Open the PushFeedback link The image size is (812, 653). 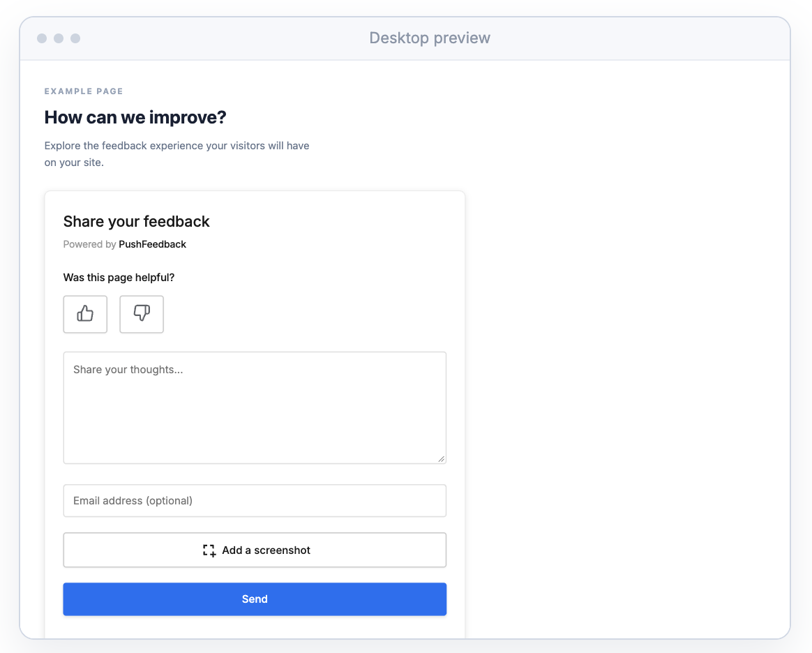pyautogui.click(x=152, y=244)
